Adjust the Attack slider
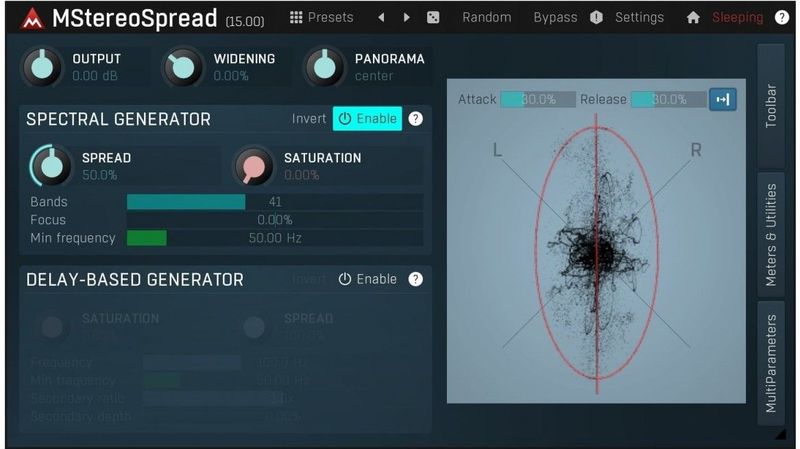Viewport: 800px width, 449px height. [538, 99]
